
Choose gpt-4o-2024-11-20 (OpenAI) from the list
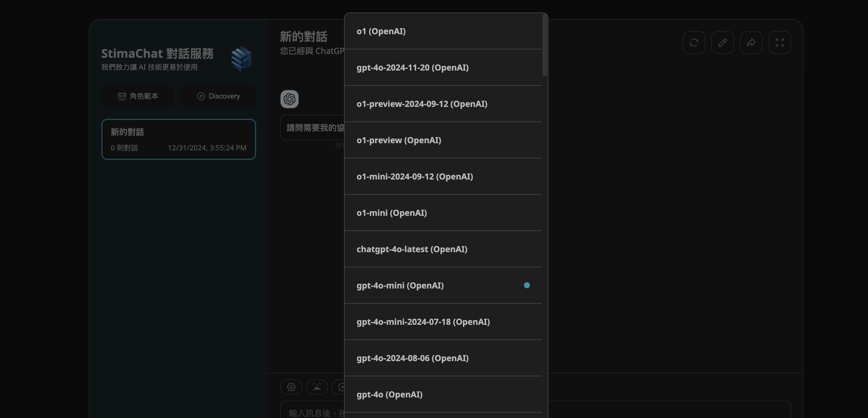[x=443, y=67]
